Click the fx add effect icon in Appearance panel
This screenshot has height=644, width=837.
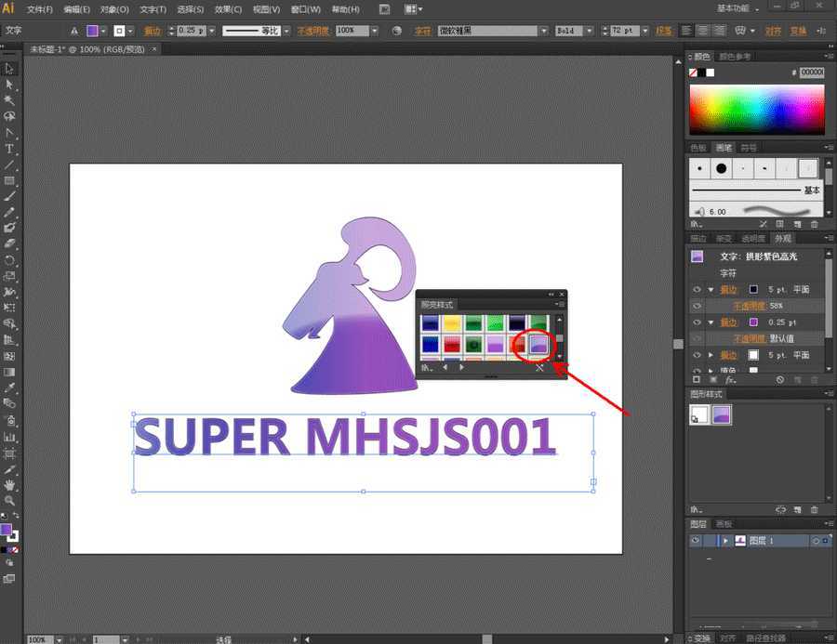click(x=731, y=379)
